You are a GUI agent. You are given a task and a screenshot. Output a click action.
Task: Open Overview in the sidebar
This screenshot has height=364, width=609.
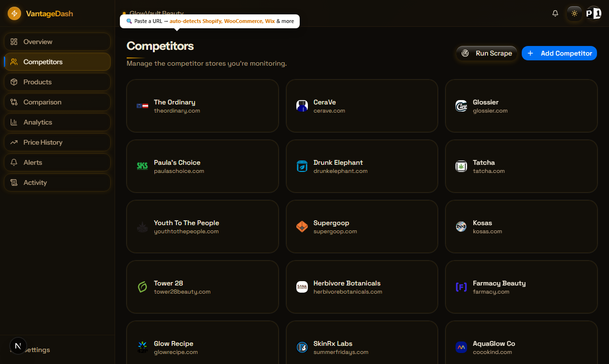pyautogui.click(x=57, y=42)
